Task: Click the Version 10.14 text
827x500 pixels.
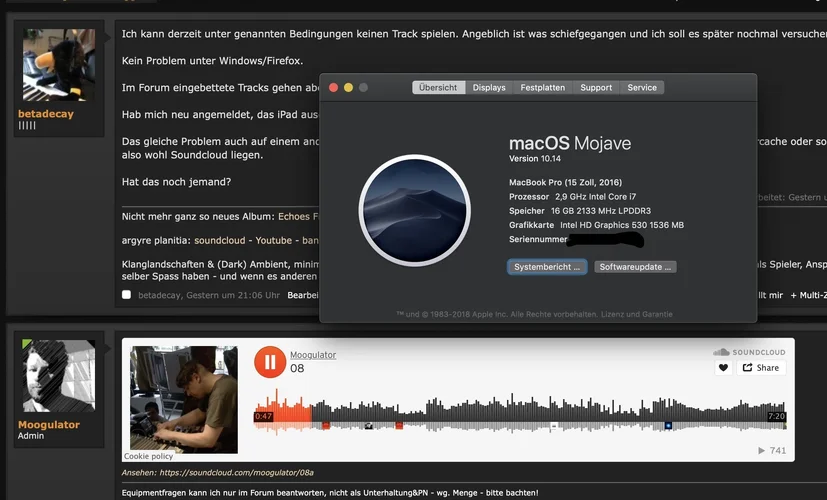Action: (535, 159)
